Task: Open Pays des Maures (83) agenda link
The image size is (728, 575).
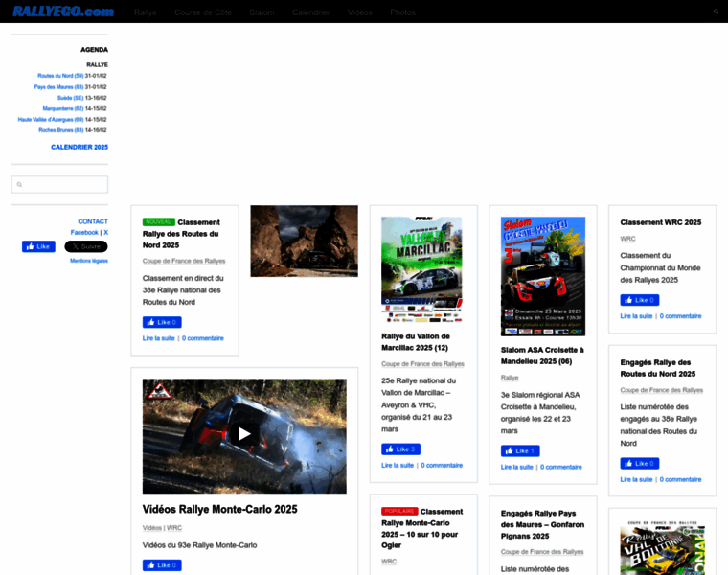Action: (x=58, y=87)
